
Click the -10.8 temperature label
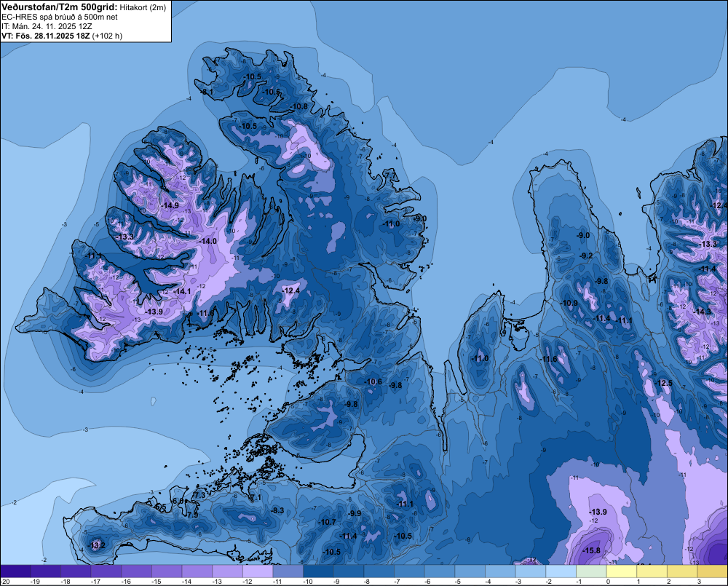(x=299, y=106)
